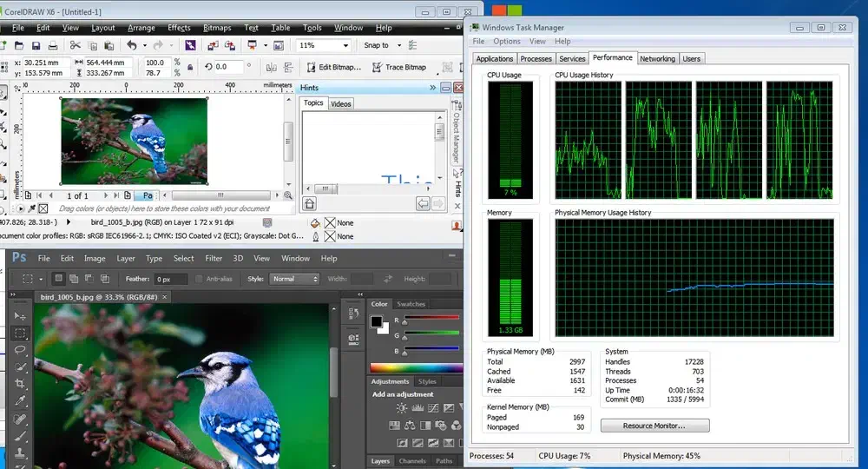This screenshot has width=868, height=469.
Task: Click the Resource Monitor button
Action: coord(654,426)
